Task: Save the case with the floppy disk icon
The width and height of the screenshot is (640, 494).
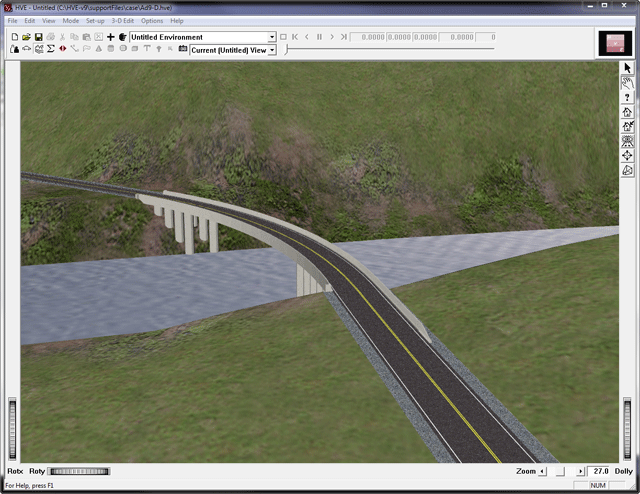Action: (x=38, y=37)
